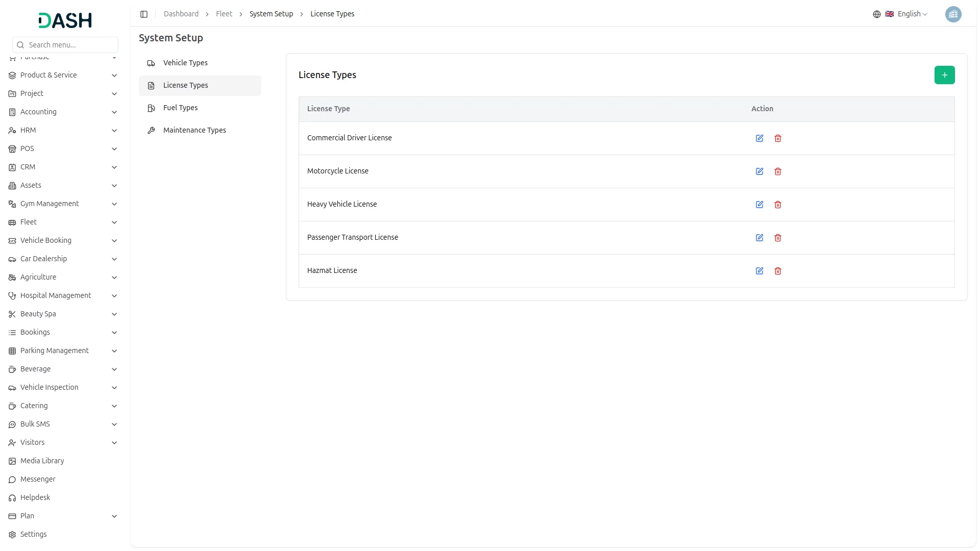This screenshot has height=551, width=980.
Task: Expand the Hospital Management menu
Action: (x=63, y=295)
